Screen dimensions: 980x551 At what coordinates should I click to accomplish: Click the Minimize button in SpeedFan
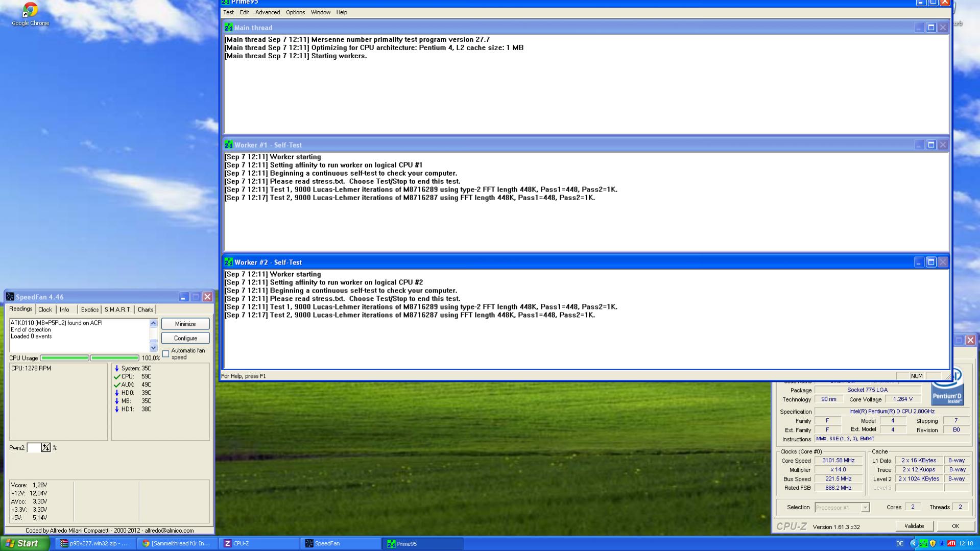click(x=185, y=324)
